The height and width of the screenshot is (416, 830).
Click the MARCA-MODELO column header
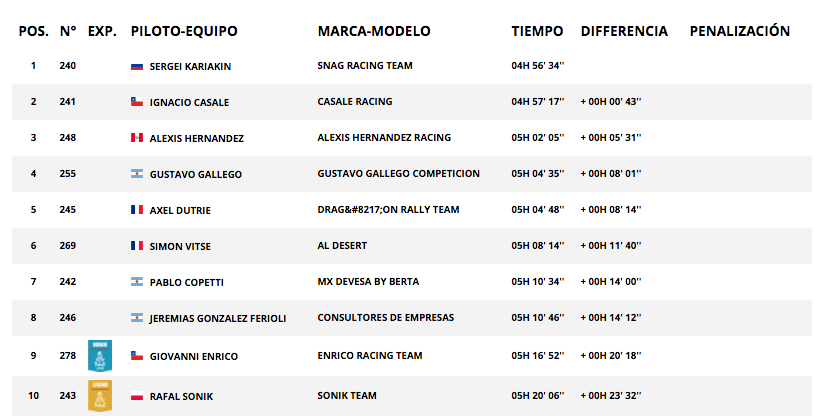point(374,31)
